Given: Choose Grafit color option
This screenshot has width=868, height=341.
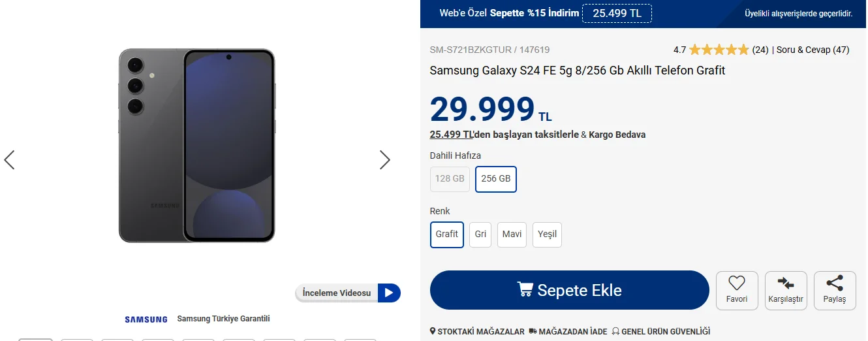Looking at the screenshot, I should (x=447, y=235).
